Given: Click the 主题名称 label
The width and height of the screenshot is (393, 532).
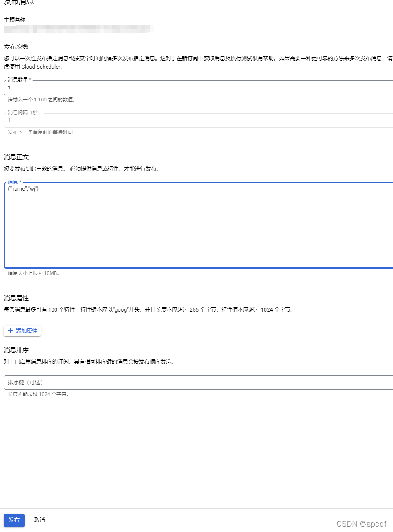Looking at the screenshot, I should (x=15, y=20).
